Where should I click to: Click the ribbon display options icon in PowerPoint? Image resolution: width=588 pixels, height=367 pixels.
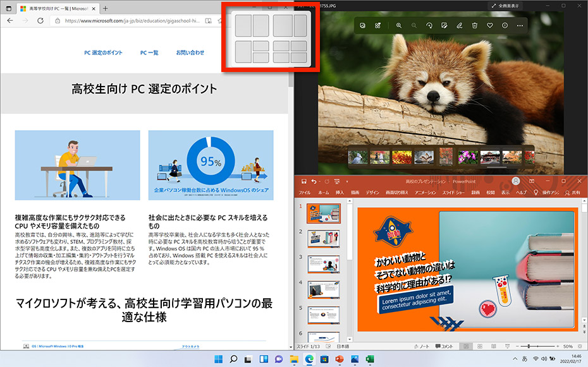pyautogui.click(x=532, y=181)
